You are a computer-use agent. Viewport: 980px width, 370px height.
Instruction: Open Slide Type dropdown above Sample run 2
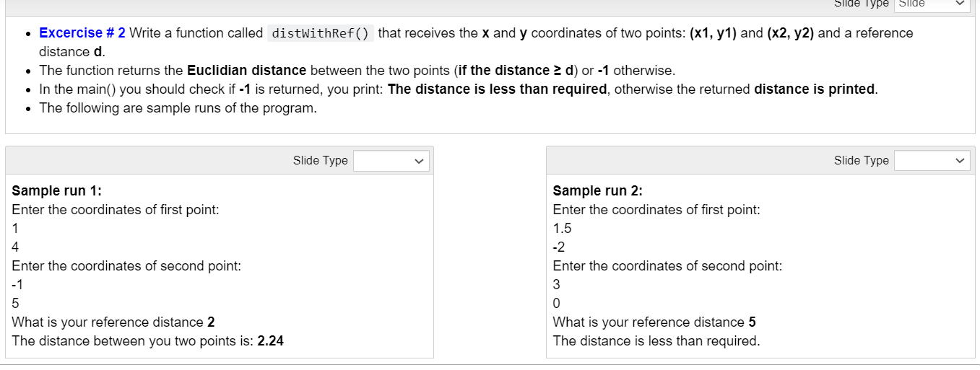pos(932,161)
